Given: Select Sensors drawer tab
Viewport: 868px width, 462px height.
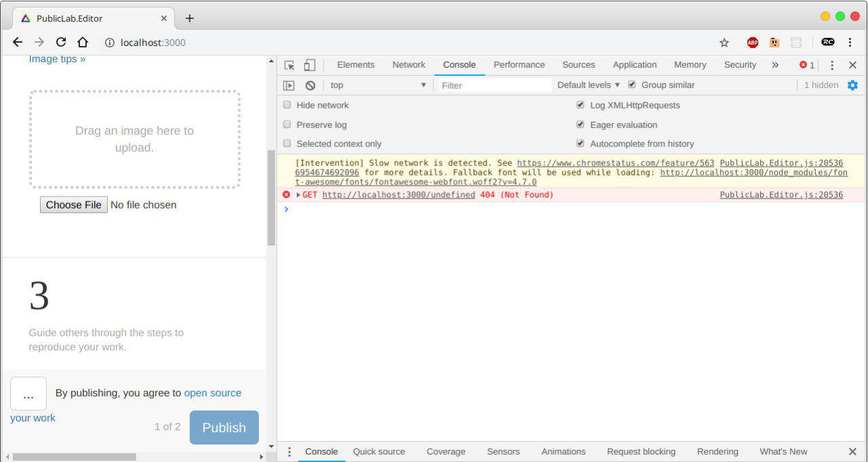Looking at the screenshot, I should click(503, 452).
